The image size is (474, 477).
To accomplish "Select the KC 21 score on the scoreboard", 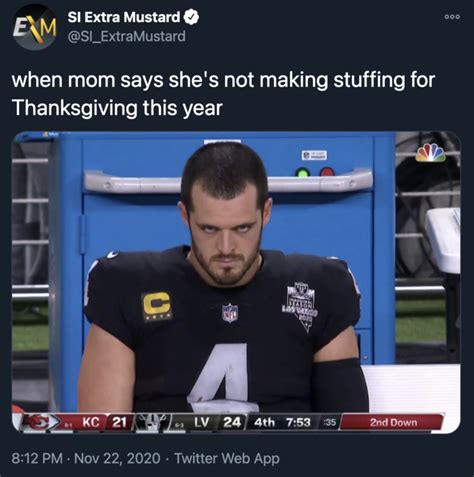I will tap(103, 423).
